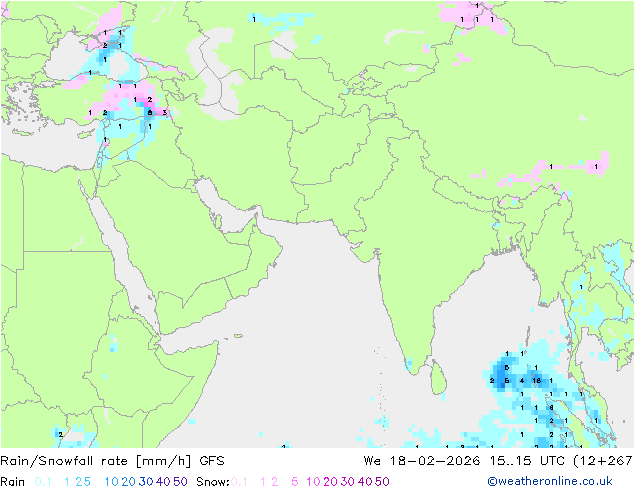The height and width of the screenshot is (490, 634).
Task: Click the '15..15 UTC' time text
Action: pos(526,461)
